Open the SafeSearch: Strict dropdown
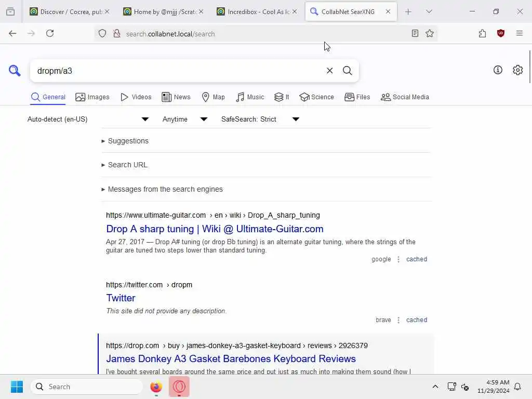The height and width of the screenshot is (399, 532). (x=260, y=119)
